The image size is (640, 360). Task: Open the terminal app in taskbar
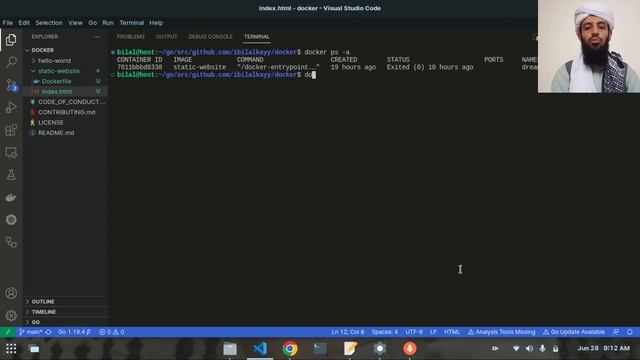tap(320, 349)
